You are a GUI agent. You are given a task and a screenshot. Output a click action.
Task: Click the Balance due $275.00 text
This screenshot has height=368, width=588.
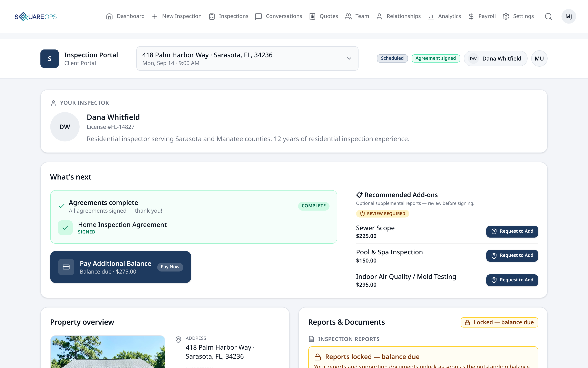(x=108, y=272)
